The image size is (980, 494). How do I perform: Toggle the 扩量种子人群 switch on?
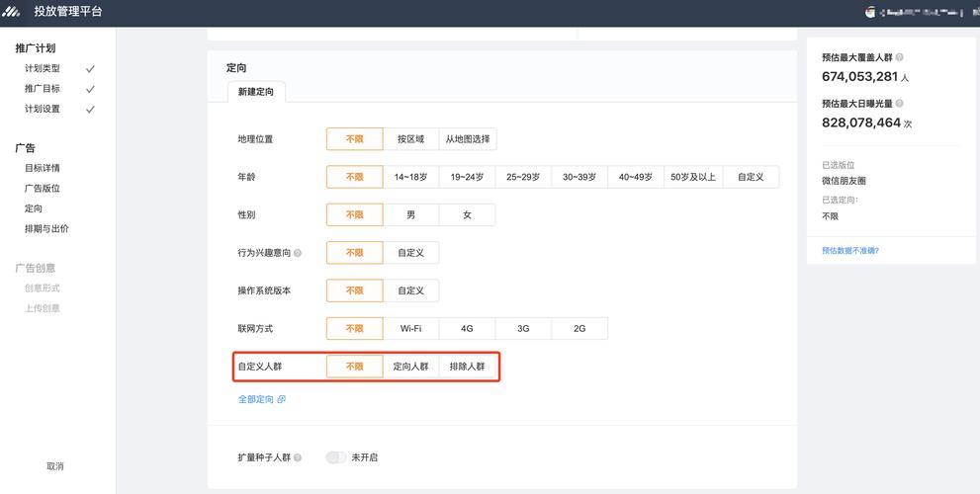point(335,457)
